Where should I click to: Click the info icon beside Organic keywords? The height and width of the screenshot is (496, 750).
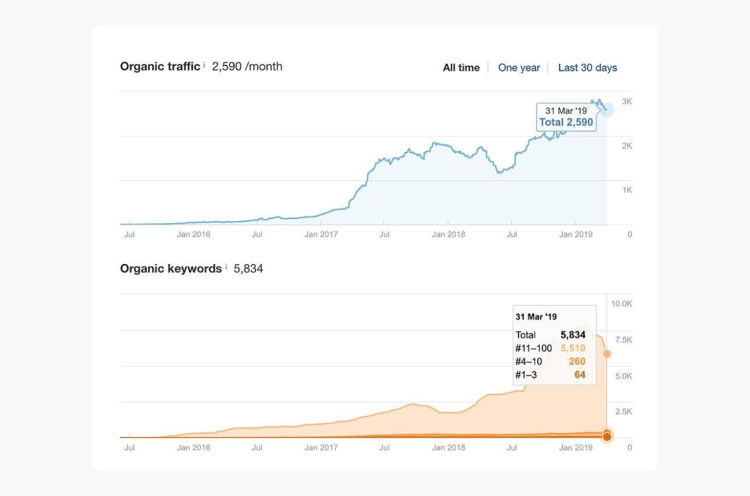coord(226,267)
